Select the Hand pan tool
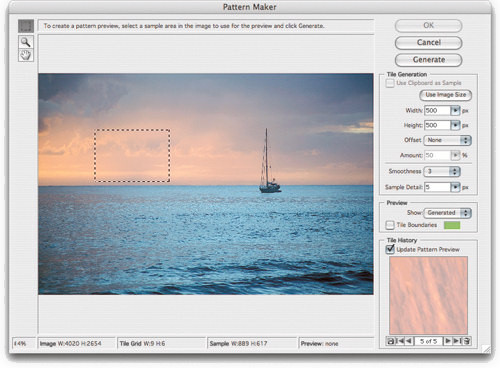This screenshot has height=368, width=500. coord(26,55)
